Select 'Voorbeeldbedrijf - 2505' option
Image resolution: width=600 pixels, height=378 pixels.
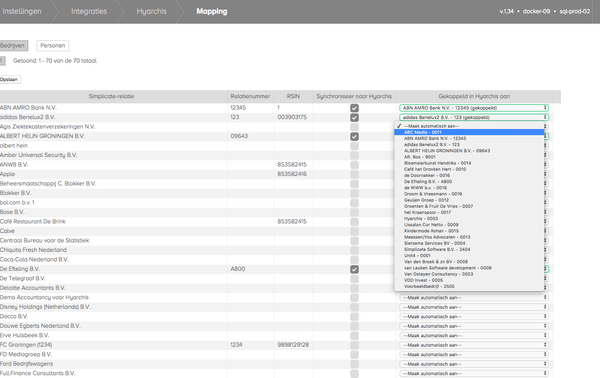click(469, 286)
